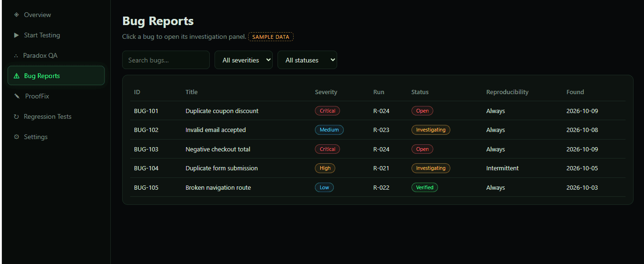
Task: Click the Investigating status for BUG-104
Action: (431, 168)
